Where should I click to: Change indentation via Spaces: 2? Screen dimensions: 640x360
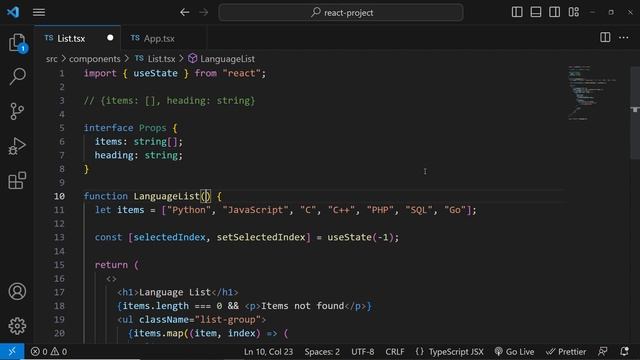[322, 351]
